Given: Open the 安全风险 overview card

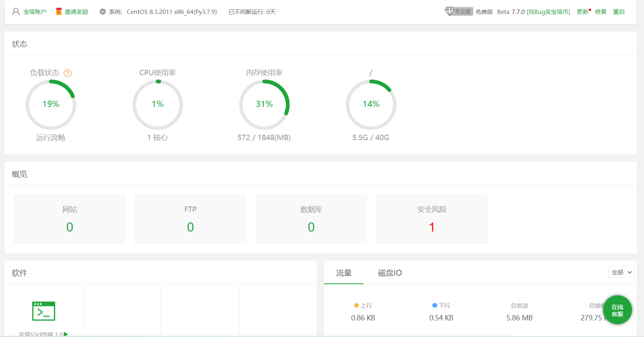Looking at the screenshot, I should tap(432, 219).
